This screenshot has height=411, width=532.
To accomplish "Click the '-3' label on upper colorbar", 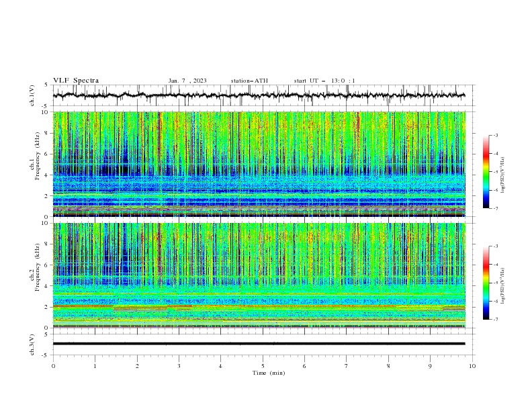I will (x=496, y=135).
